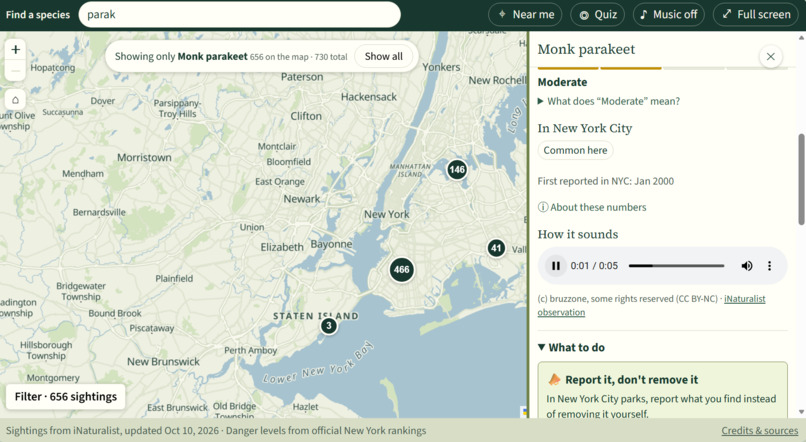Open Credits & sources link
This screenshot has width=806, height=442.
(760, 431)
